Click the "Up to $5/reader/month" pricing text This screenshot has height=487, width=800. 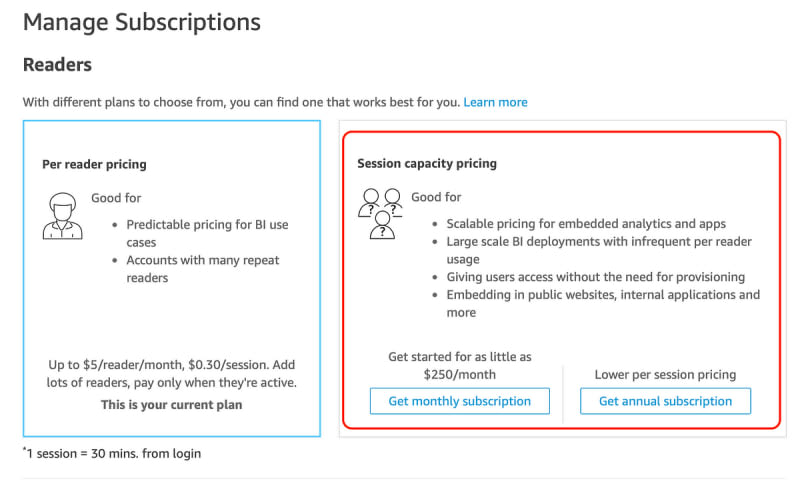pyautogui.click(x=170, y=374)
